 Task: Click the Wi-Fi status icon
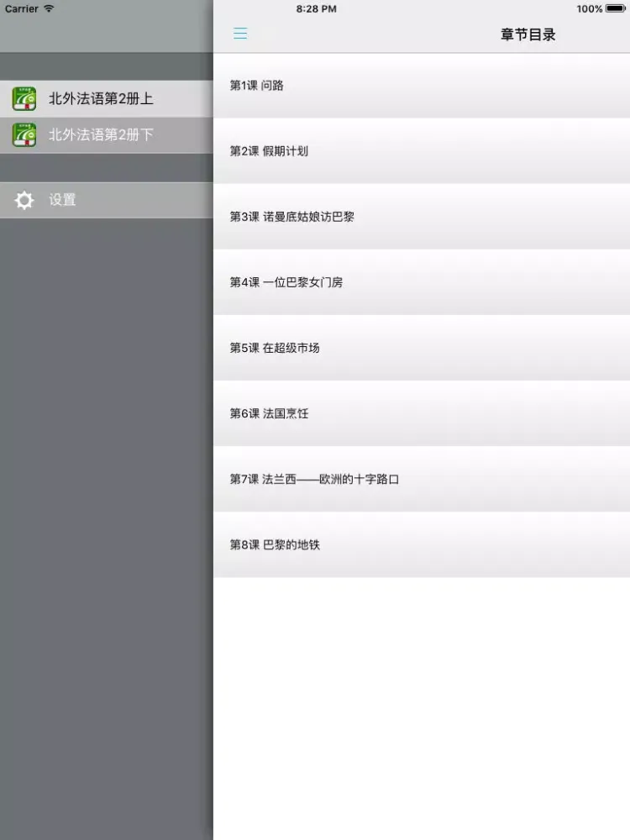(49, 8)
